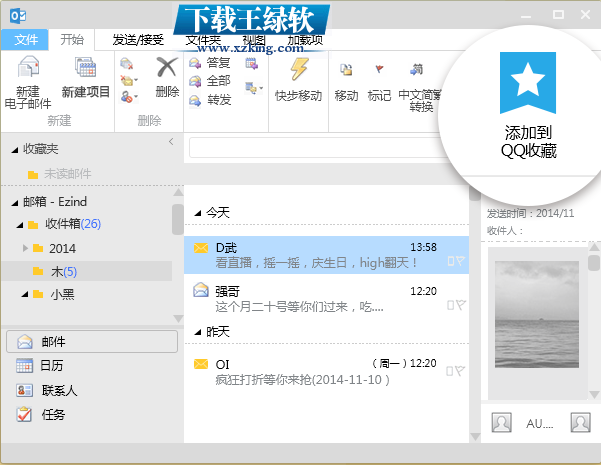Viewport: 601px width, 465px height.
Task: Reply using the 答复 button
Action: click(210, 62)
